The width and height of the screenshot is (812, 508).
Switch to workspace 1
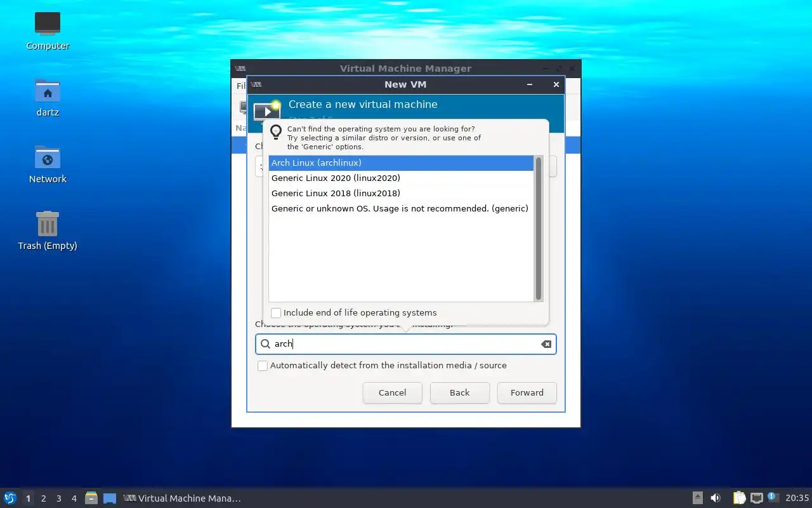point(28,498)
